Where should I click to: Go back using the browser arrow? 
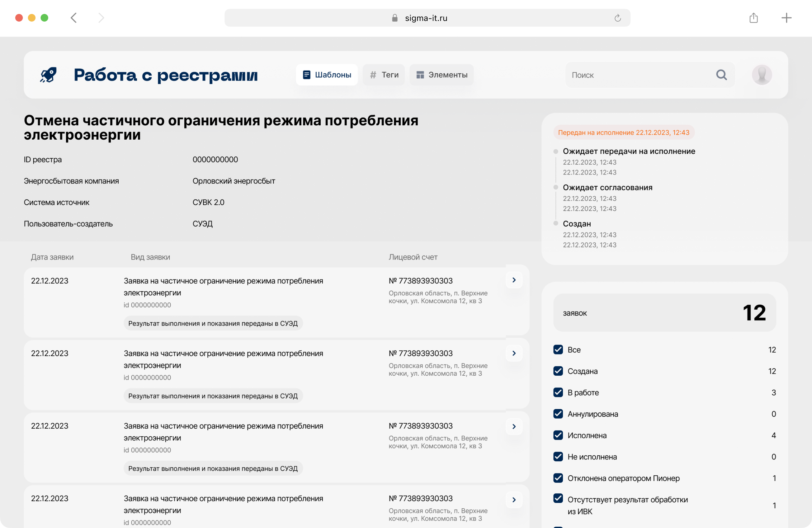74,18
